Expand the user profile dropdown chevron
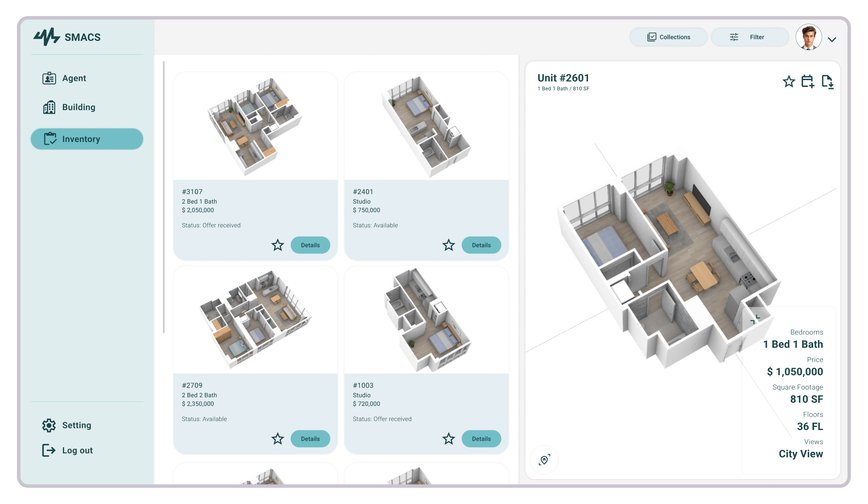This screenshot has height=504, width=868. (832, 39)
